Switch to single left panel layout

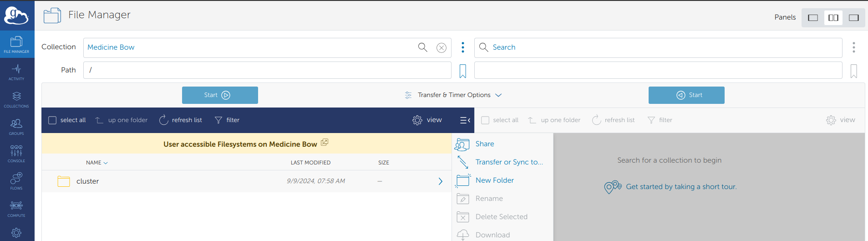(x=813, y=18)
